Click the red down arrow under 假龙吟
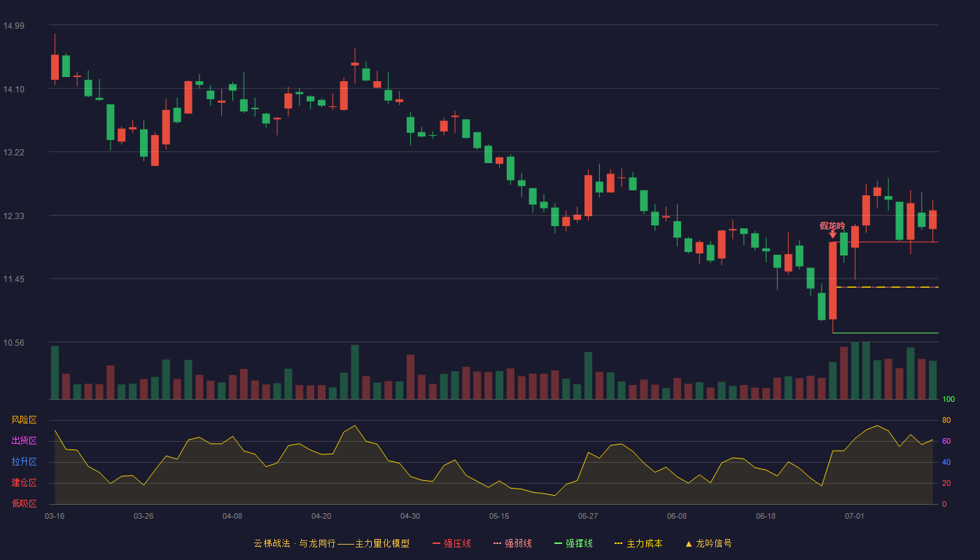The width and height of the screenshot is (980, 560). (x=833, y=234)
